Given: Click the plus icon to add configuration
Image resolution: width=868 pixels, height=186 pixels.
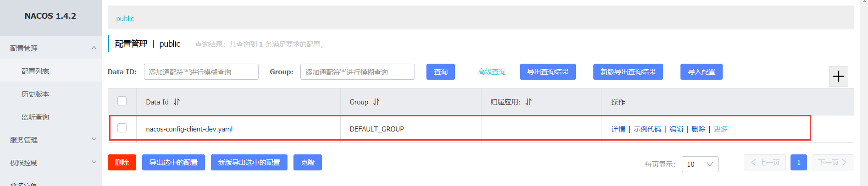Looking at the screenshot, I should pos(838,77).
